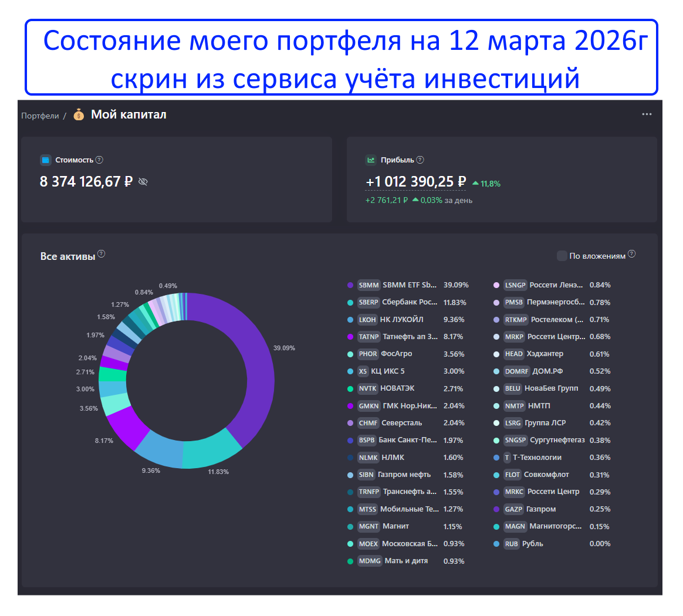The width and height of the screenshot is (683, 616).
Task: Click the chart icon beside the Прибыль label
Action: 371,160
